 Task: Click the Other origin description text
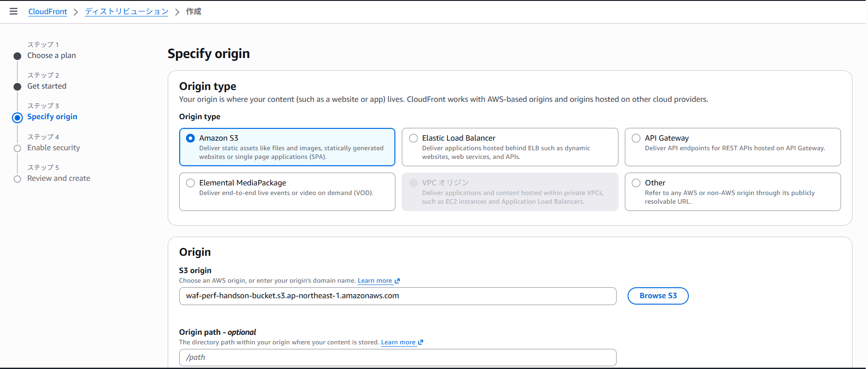click(x=730, y=197)
